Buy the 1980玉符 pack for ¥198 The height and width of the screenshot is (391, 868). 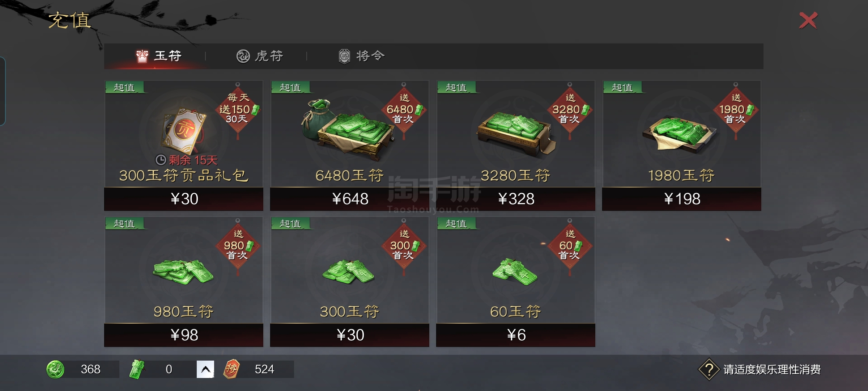(682, 199)
